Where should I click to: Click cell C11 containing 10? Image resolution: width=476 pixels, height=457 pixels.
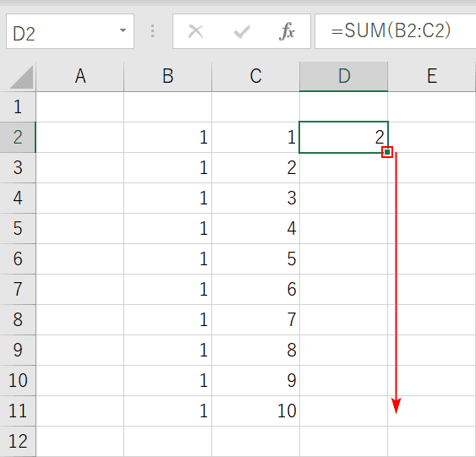[x=255, y=411]
